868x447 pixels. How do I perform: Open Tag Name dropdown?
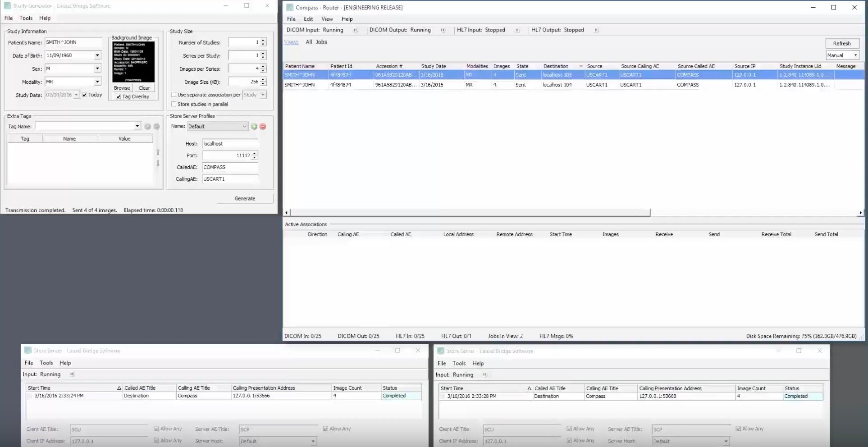click(137, 126)
